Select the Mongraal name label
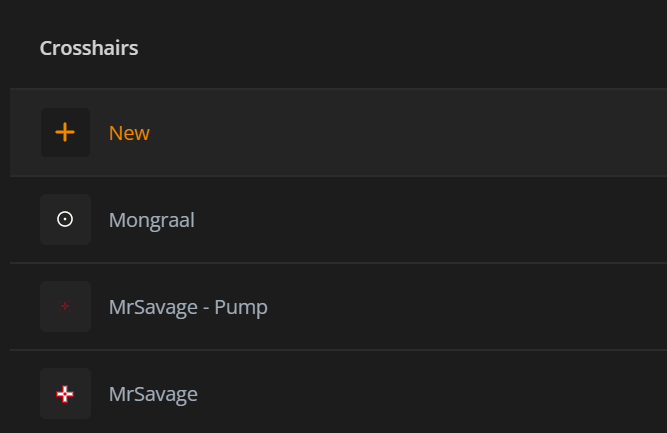This screenshot has height=433, width=667. [151, 220]
